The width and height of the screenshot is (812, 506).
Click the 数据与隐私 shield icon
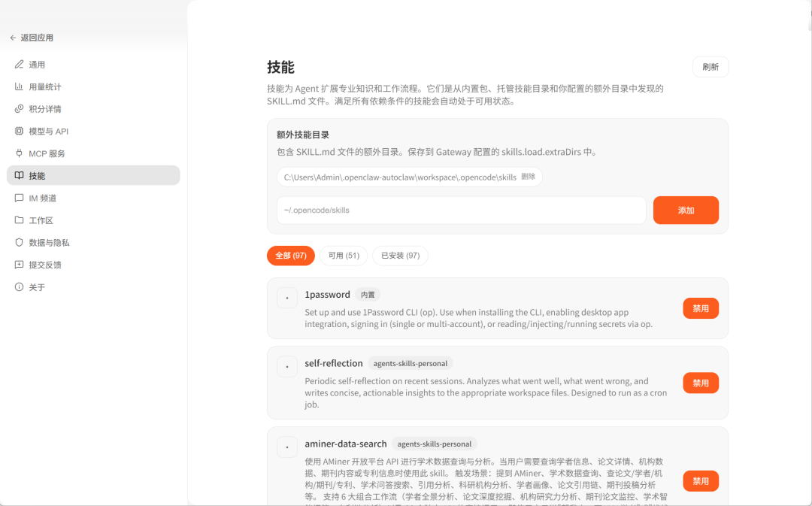pos(20,243)
